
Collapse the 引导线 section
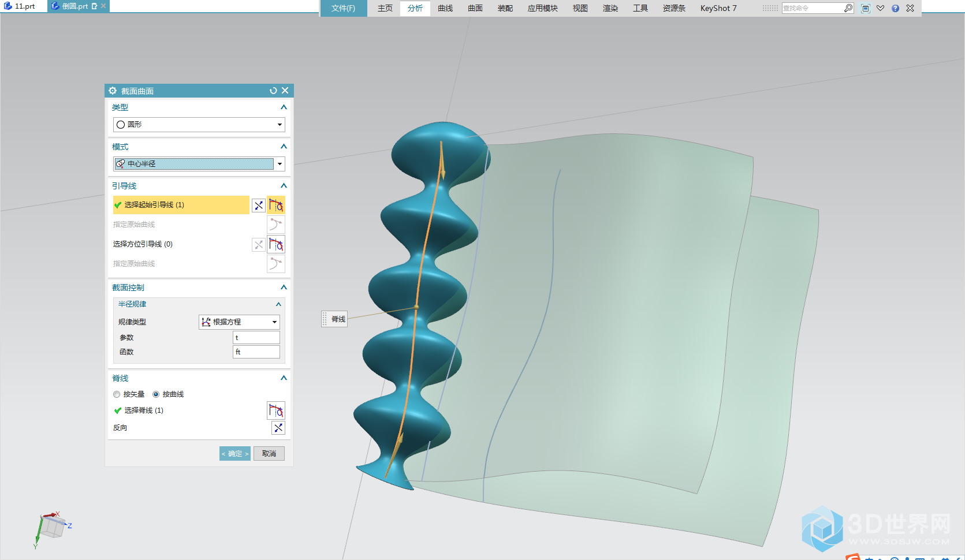[284, 186]
